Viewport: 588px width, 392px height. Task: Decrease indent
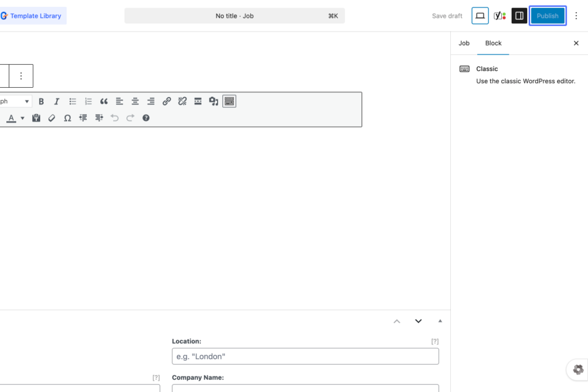(x=83, y=118)
